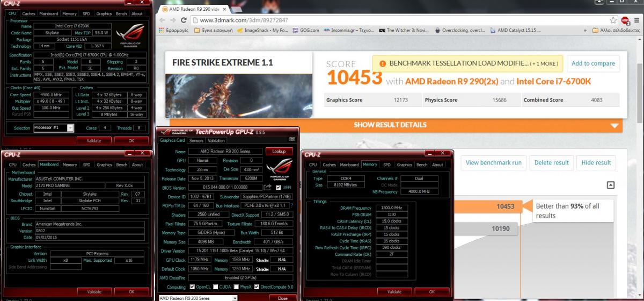
Task: Save the BIOS using GPU-Z export icon
Action: 268,187
